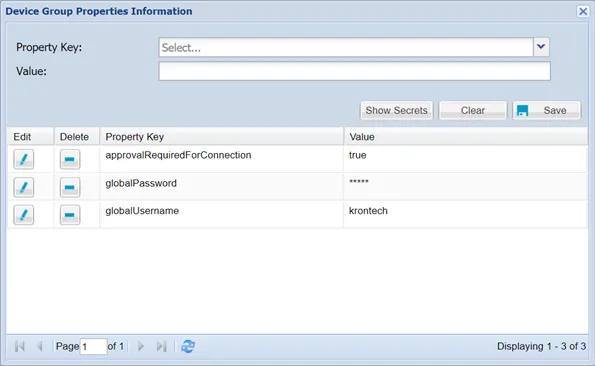
Task: Click the page number input box
Action: [x=93, y=347]
